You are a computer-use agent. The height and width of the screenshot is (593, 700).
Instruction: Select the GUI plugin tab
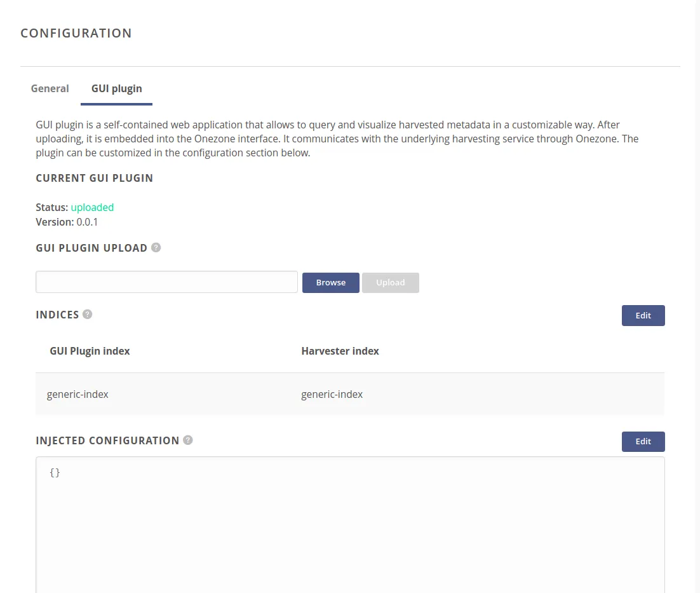click(x=116, y=88)
